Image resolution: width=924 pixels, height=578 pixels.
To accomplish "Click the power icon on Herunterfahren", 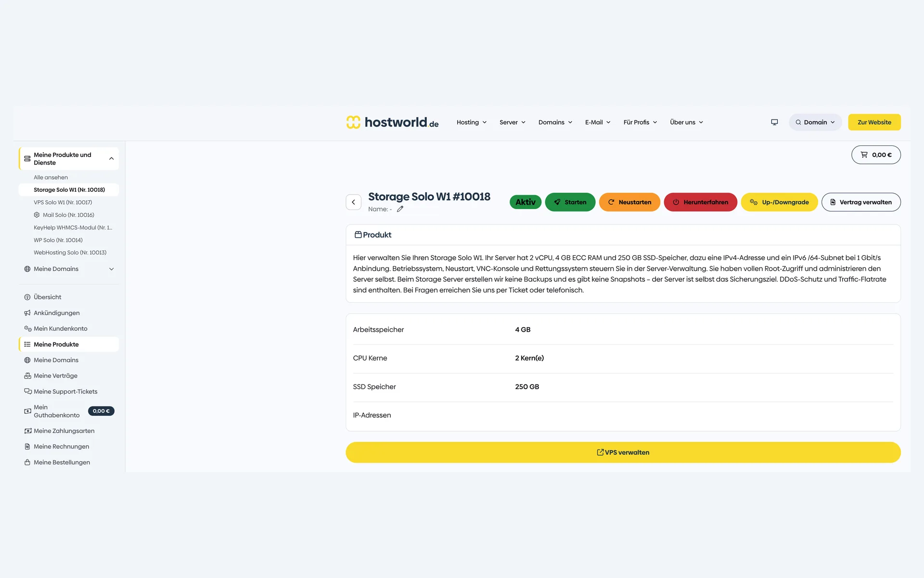I will coord(676,202).
